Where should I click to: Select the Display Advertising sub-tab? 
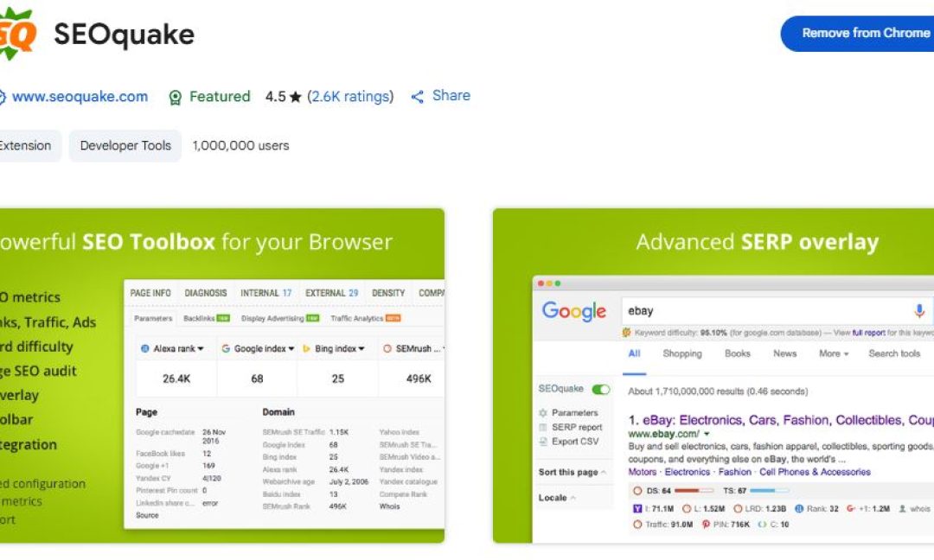tap(280, 318)
